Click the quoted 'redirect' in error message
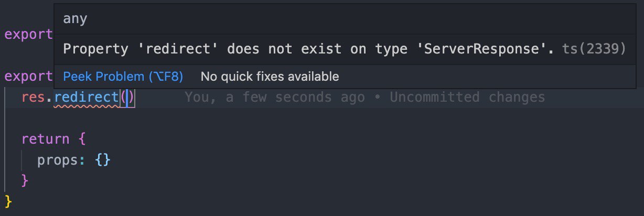 click(179, 49)
